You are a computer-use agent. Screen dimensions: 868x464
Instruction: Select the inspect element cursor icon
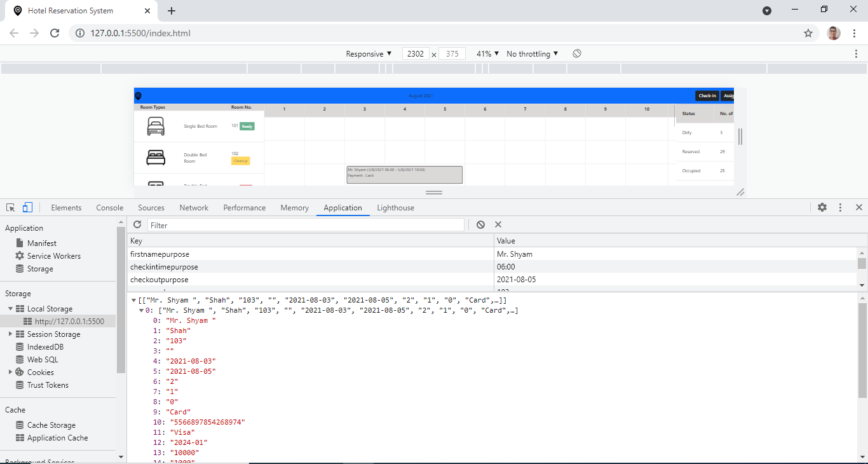pyautogui.click(x=10, y=207)
